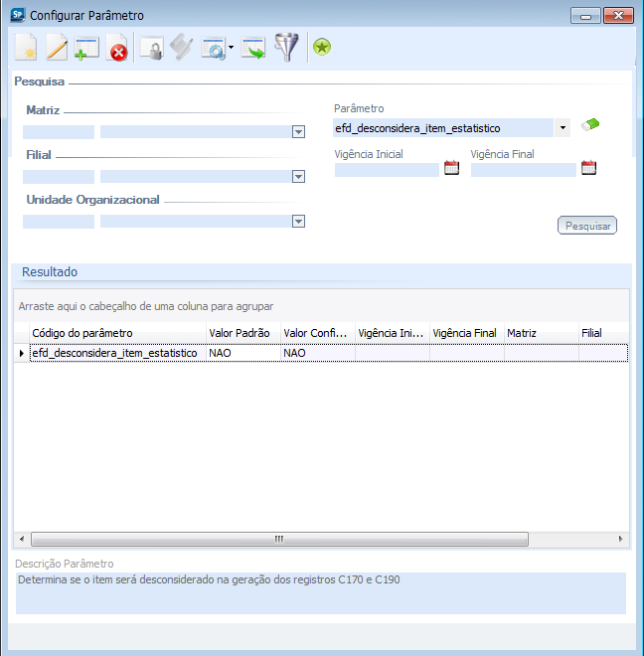Select the efd_desconsidera_item_estatistico row cell
The image size is (644, 656).
pos(118,353)
